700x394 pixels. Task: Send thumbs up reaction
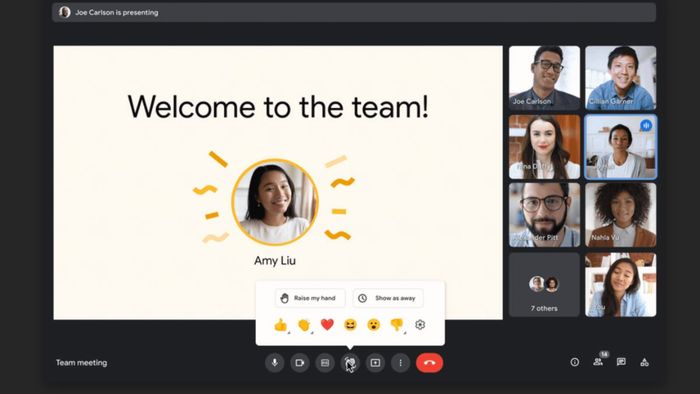281,325
